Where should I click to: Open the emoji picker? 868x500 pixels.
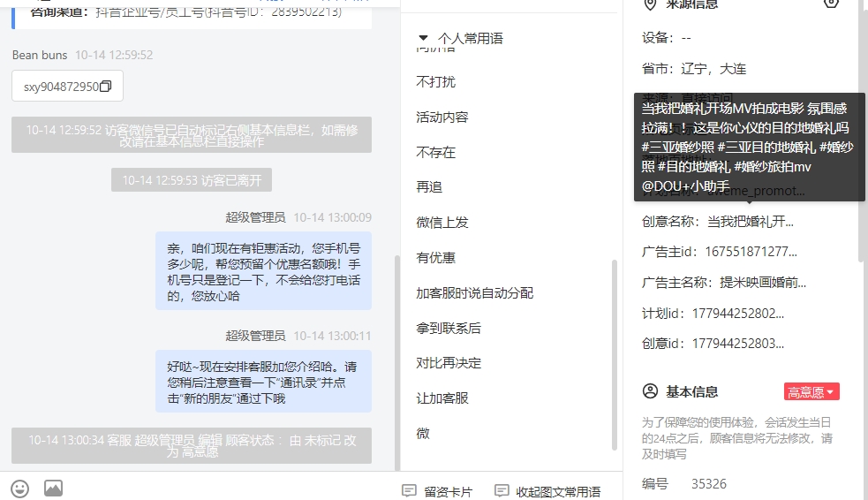pyautogui.click(x=20, y=489)
